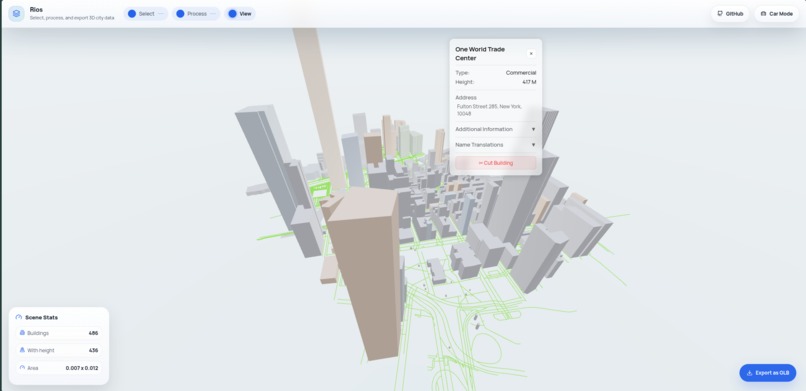Click the Scene Stats gauge icon
Viewport: 806px width, 391px height.
click(x=19, y=318)
